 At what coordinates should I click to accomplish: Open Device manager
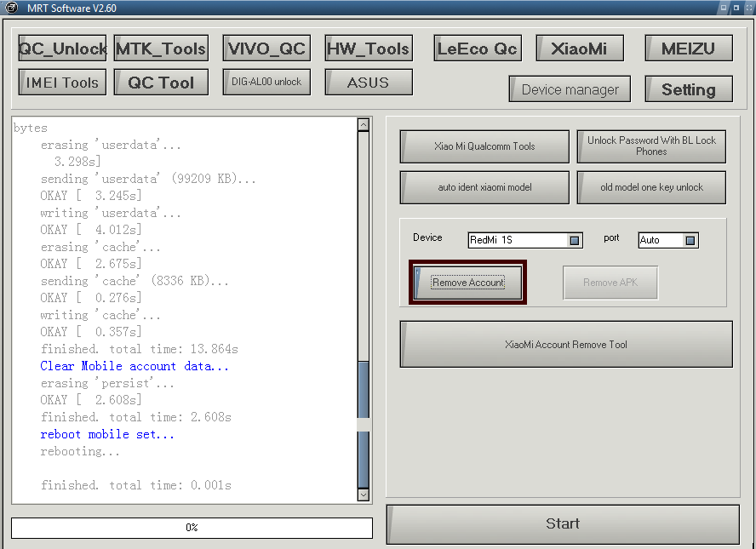coord(570,89)
